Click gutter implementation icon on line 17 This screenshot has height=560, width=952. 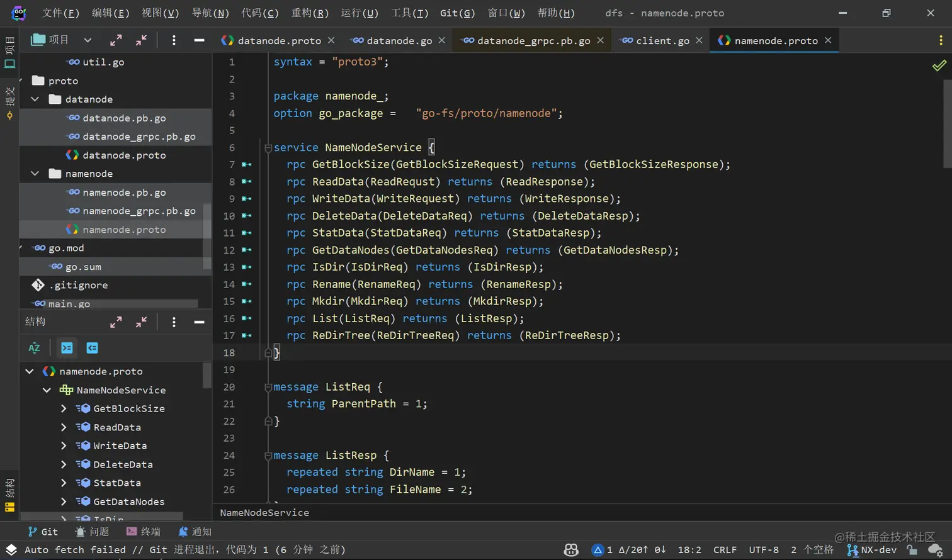pyautogui.click(x=247, y=335)
